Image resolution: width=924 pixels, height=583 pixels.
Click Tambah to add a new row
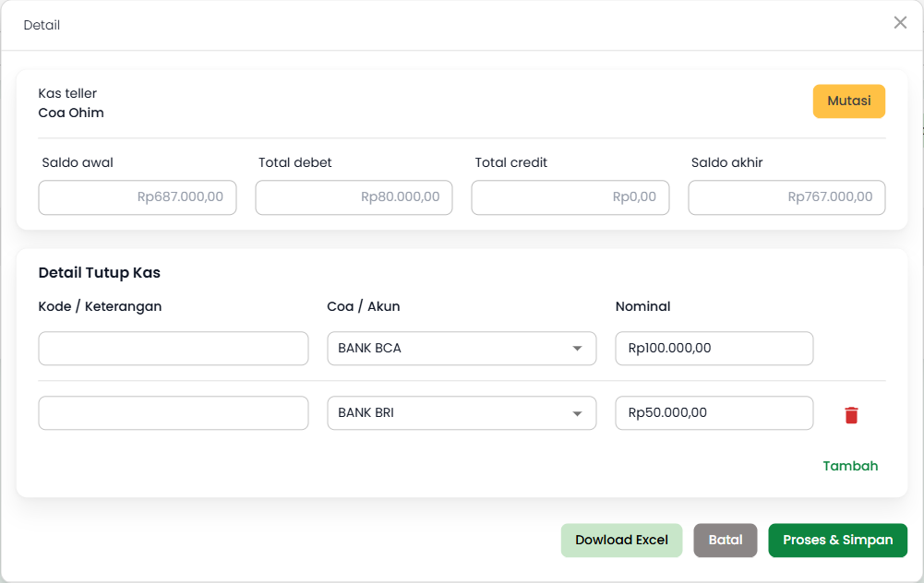point(850,466)
